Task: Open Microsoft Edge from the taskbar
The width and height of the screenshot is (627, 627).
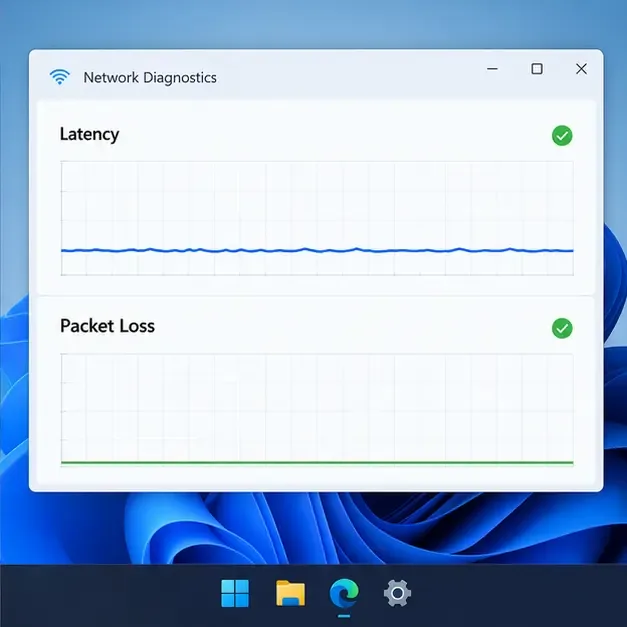Action: click(x=344, y=593)
